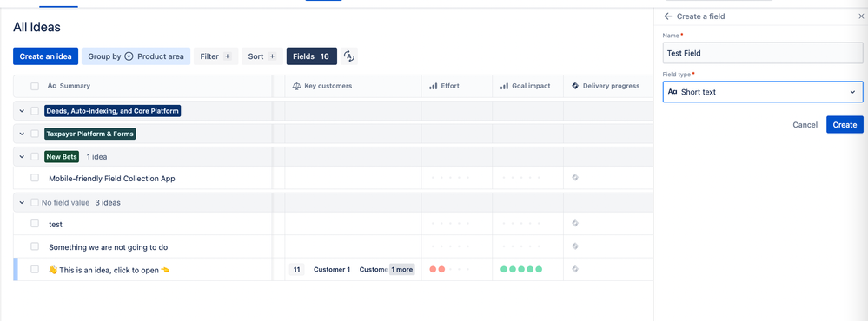Click the Summary column text icon

pyautogui.click(x=52, y=86)
